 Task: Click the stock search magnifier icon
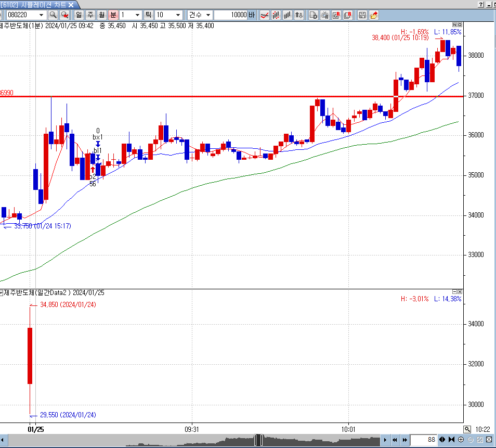coord(53,15)
